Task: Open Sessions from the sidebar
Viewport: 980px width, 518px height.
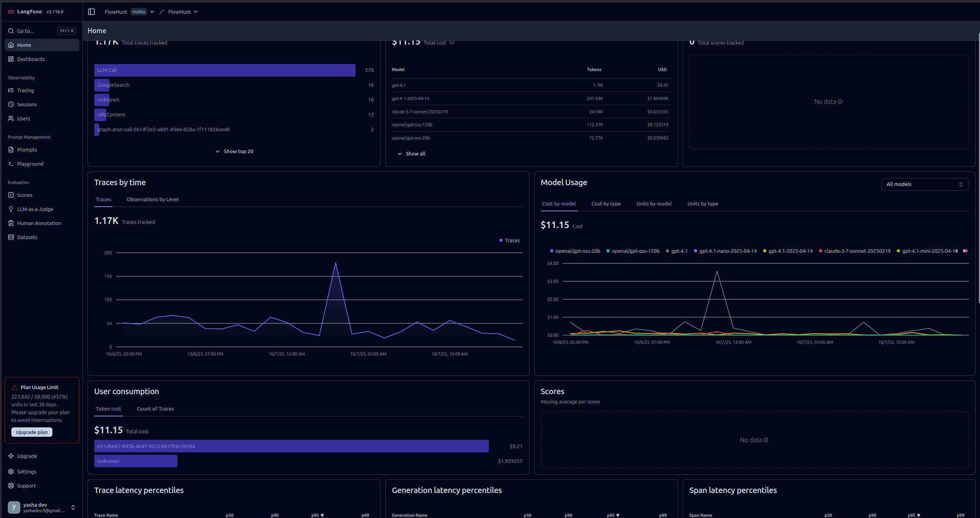Action: point(27,104)
